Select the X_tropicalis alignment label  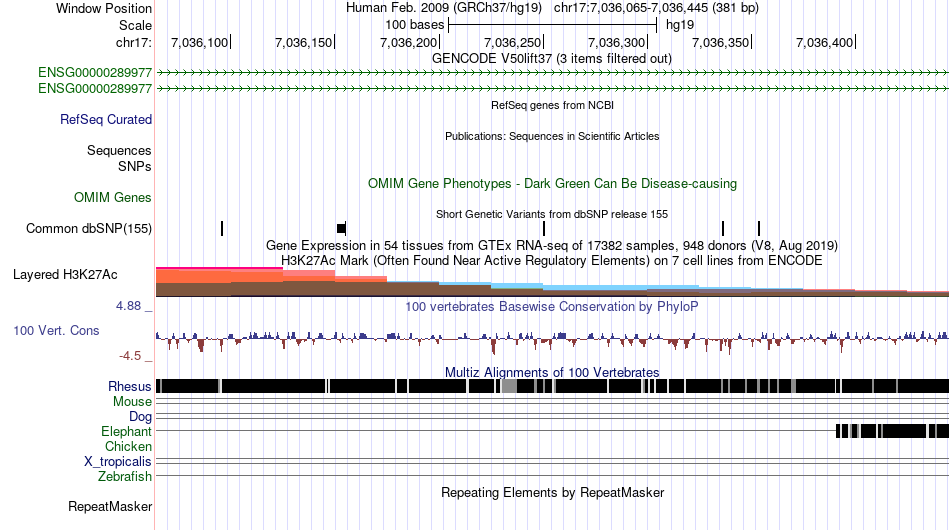click(x=118, y=462)
